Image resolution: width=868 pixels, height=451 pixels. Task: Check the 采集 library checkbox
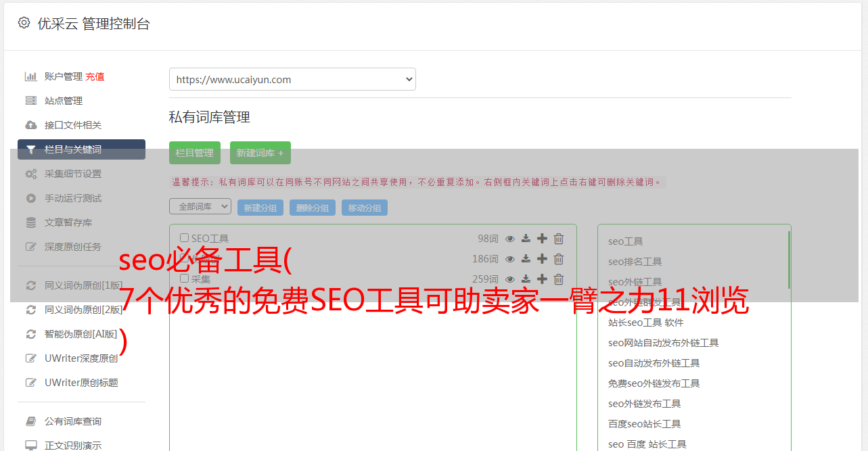(x=184, y=279)
